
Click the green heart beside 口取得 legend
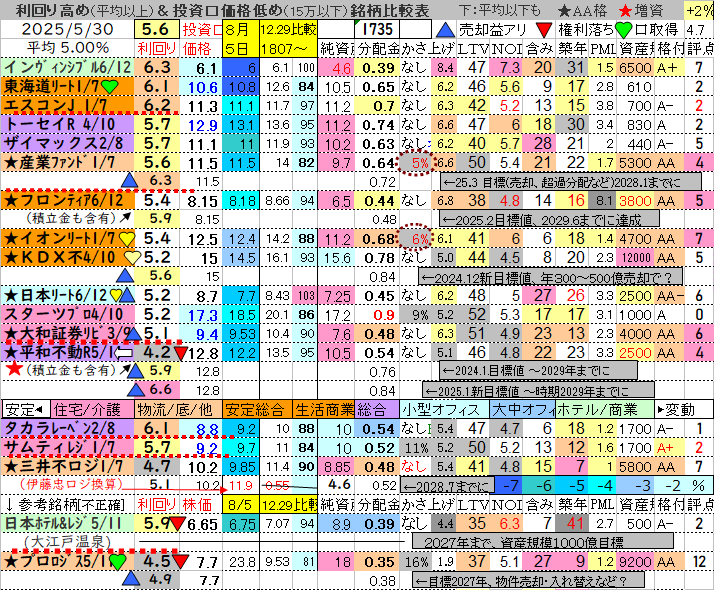coord(624,30)
